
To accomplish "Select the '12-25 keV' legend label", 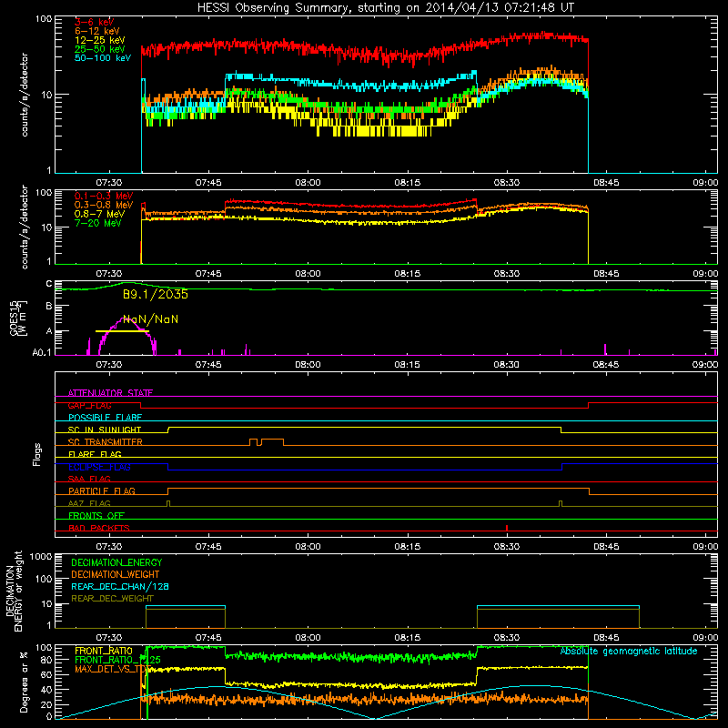I will click(100, 40).
